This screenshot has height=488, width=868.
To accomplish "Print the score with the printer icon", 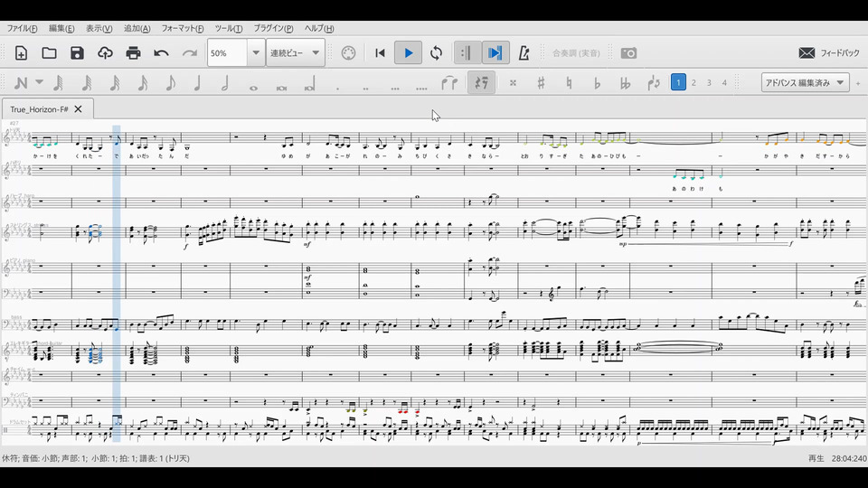I will [133, 53].
